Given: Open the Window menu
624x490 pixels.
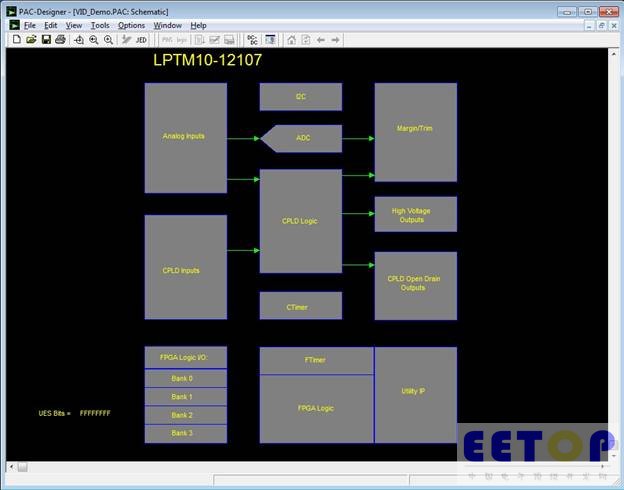Looking at the screenshot, I should [x=168, y=25].
